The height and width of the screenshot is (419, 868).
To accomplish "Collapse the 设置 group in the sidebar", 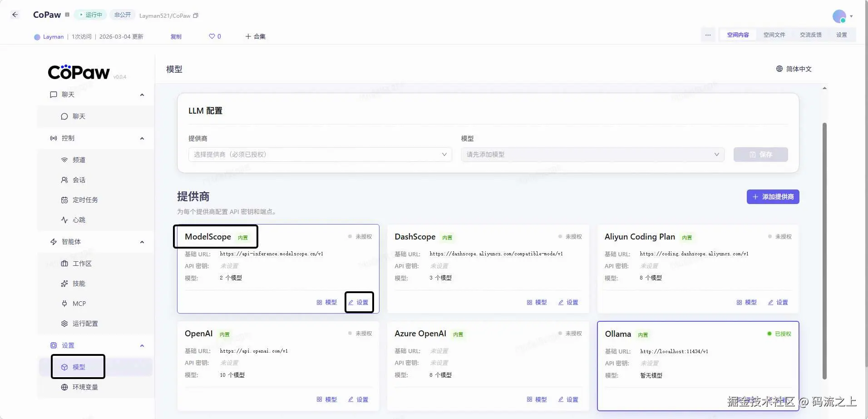I will [x=142, y=345].
